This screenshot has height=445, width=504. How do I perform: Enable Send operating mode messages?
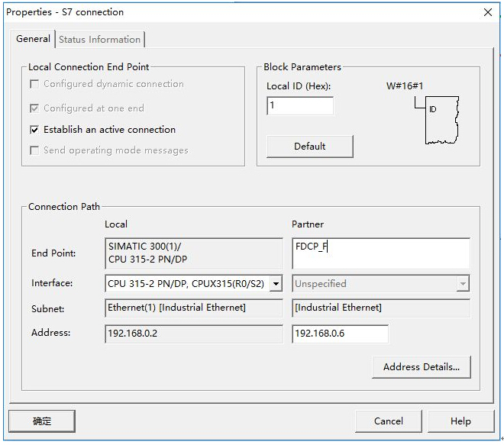[x=34, y=150]
